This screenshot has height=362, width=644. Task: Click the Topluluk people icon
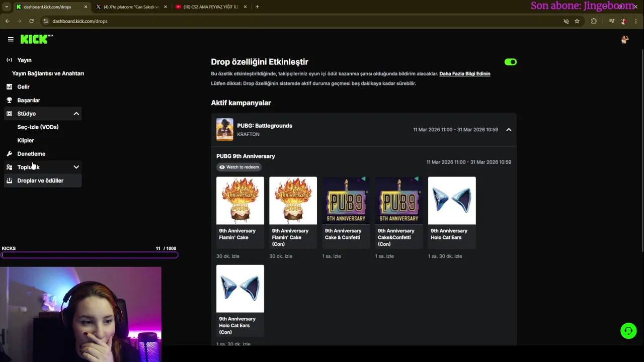click(x=9, y=167)
